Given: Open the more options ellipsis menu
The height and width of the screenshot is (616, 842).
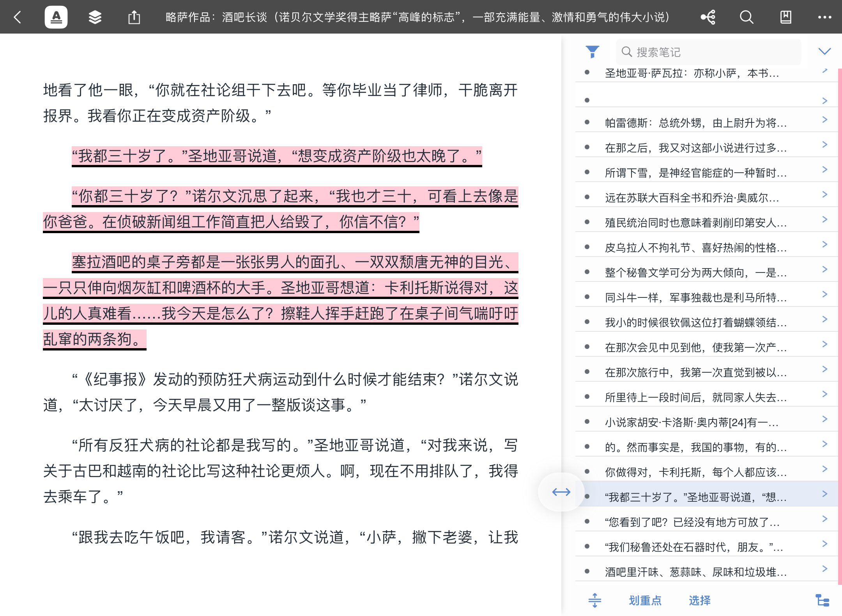Looking at the screenshot, I should click(x=824, y=17).
